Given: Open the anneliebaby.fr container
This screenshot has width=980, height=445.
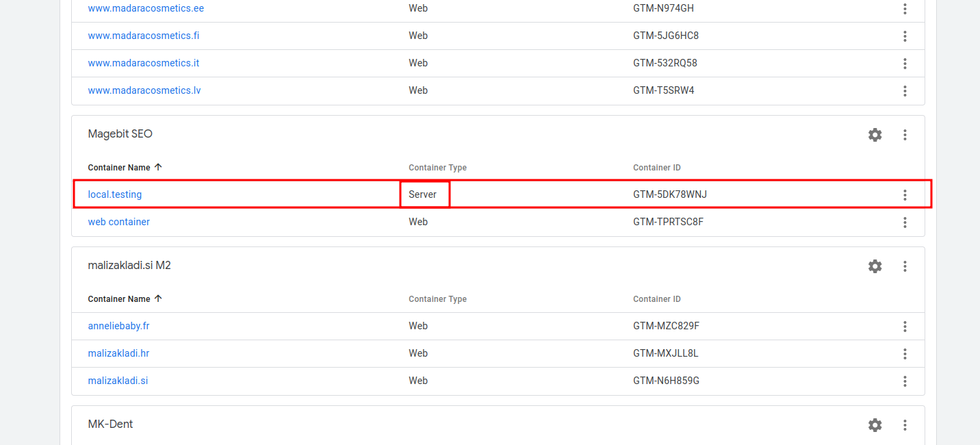Looking at the screenshot, I should [118, 326].
